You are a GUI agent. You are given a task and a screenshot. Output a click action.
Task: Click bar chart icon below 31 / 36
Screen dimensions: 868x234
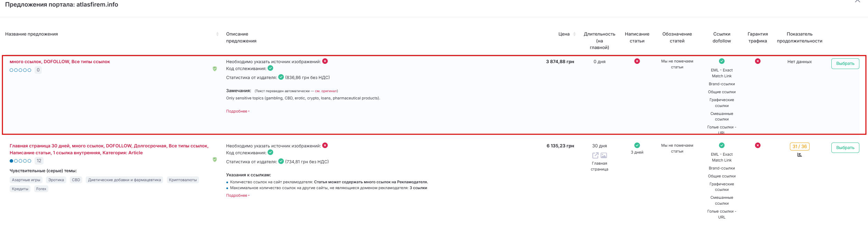[x=799, y=155]
